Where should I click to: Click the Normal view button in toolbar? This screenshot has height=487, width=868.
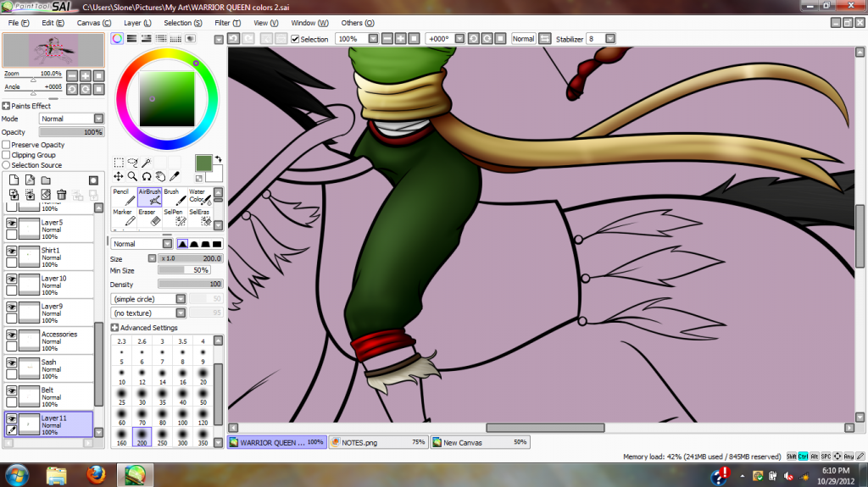pyautogui.click(x=523, y=39)
